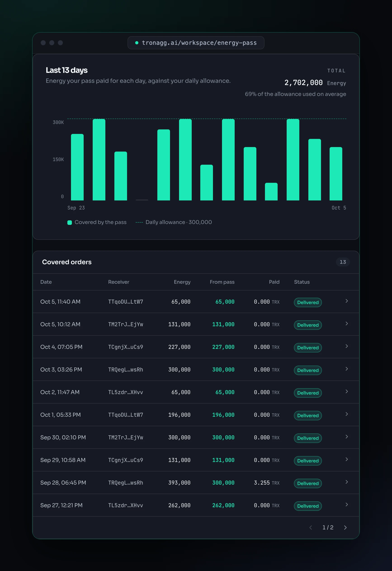Click the Delivered badge for Sep 28, 06:45 PM
392x571 pixels.
click(308, 483)
